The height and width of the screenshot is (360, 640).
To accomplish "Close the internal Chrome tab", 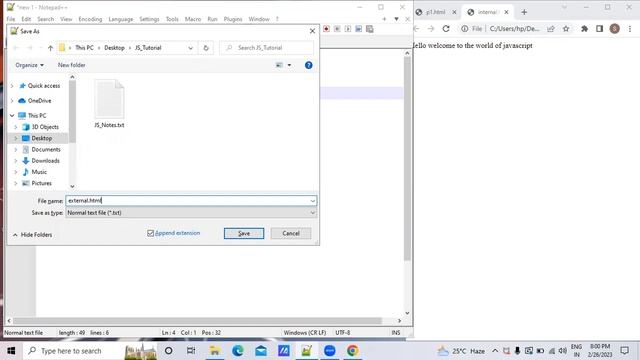I will click(506, 12).
